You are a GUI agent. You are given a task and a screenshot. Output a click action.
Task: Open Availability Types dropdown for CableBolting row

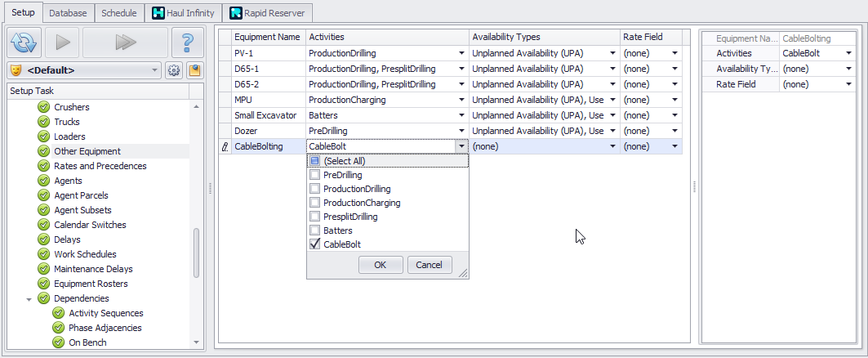point(612,146)
